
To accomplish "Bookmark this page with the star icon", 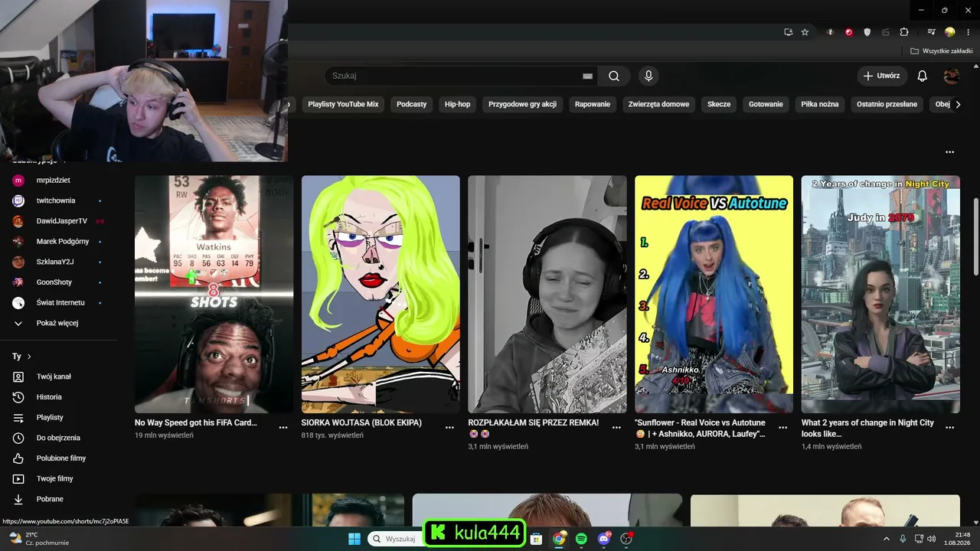I will [805, 32].
